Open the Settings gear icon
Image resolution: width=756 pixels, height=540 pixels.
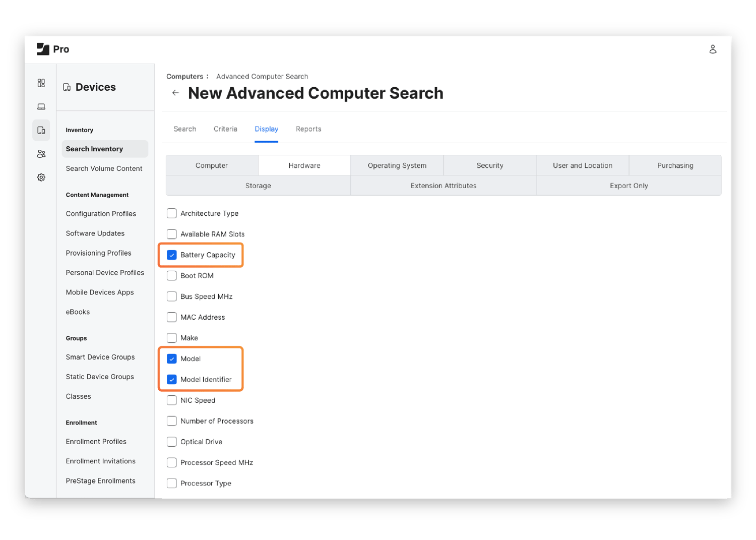point(41,177)
